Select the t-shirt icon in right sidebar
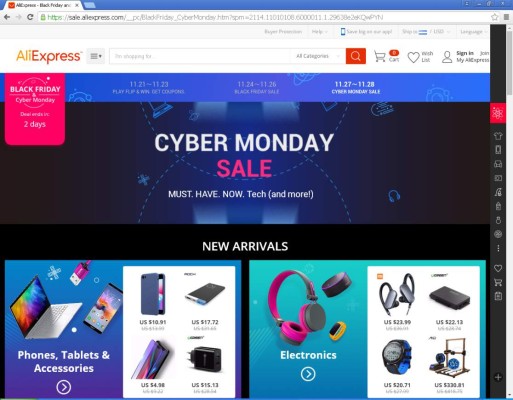The width and height of the screenshot is (513, 400). click(x=498, y=136)
